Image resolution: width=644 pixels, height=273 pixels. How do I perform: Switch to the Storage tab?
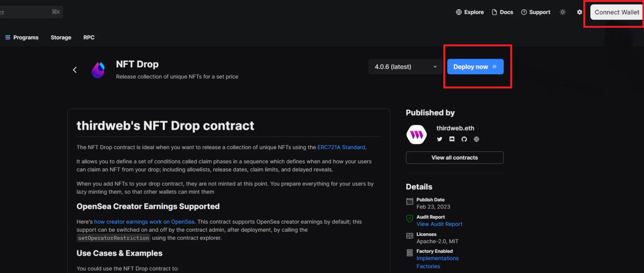[61, 37]
